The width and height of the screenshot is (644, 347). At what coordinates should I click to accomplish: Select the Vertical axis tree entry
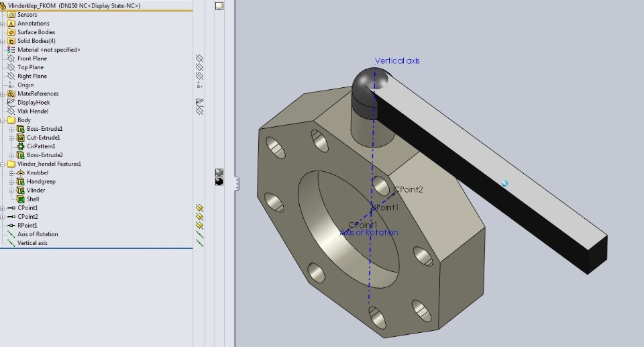32,243
